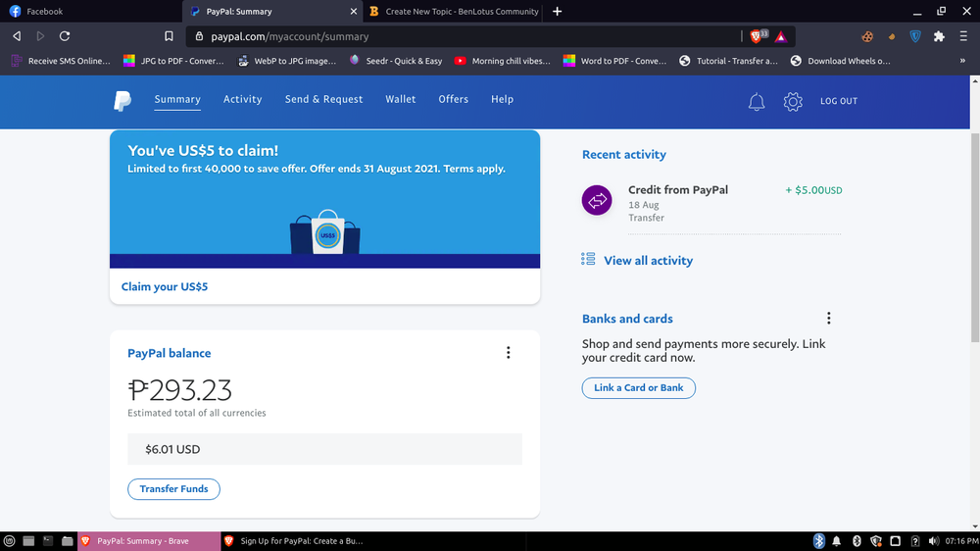Open the Seedr - Quick & Easy bookmark

click(x=396, y=61)
